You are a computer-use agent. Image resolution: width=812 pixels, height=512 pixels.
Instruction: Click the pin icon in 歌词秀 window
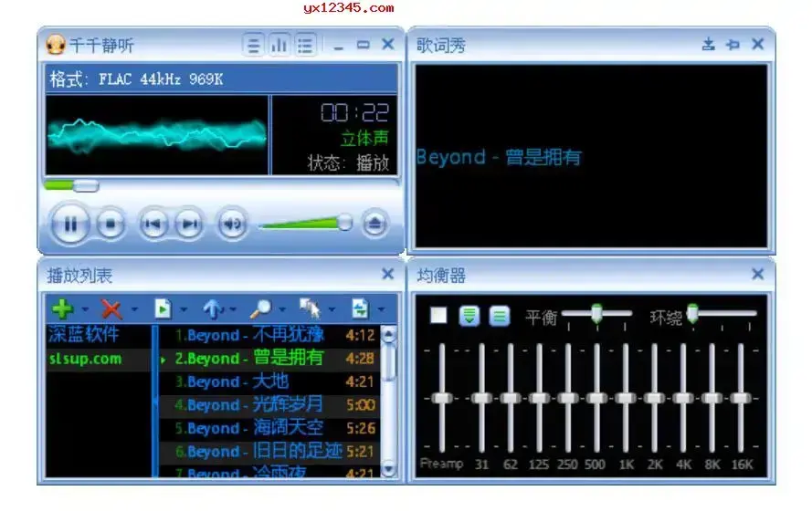[x=733, y=45]
